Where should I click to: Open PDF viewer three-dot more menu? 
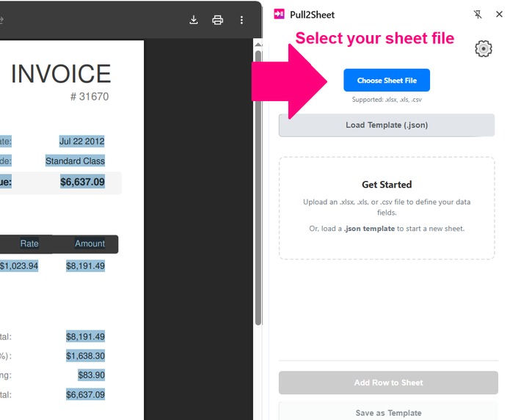tap(241, 20)
